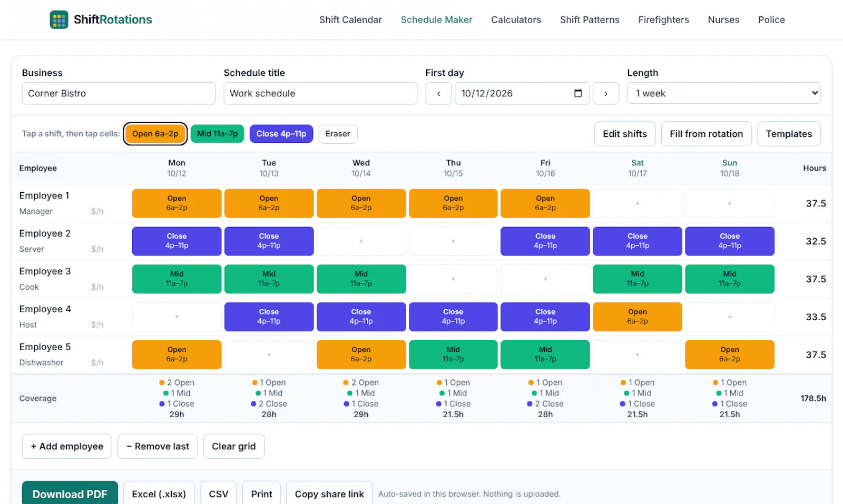Click the plus in Employee 4 Monday cell

point(177,317)
